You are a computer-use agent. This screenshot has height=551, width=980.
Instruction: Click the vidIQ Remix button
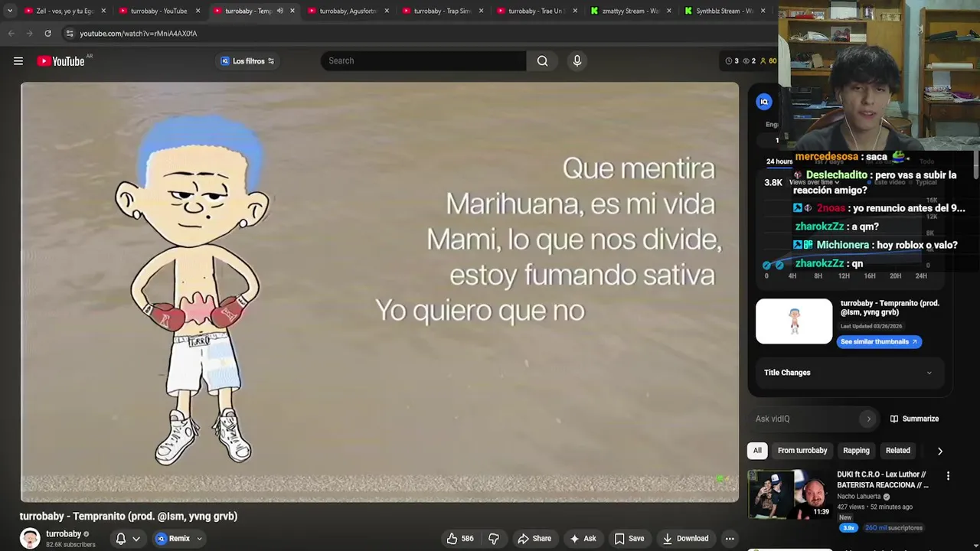(x=173, y=539)
